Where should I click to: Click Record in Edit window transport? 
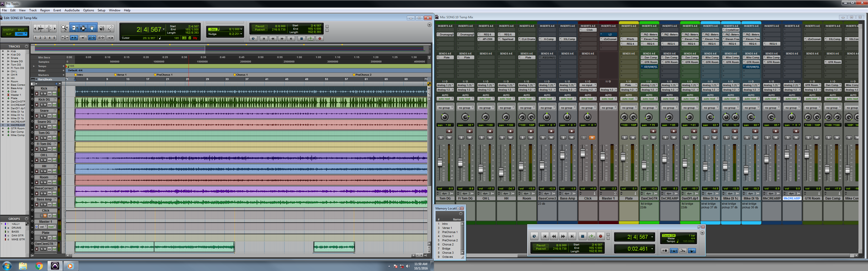pyautogui.click(x=320, y=38)
